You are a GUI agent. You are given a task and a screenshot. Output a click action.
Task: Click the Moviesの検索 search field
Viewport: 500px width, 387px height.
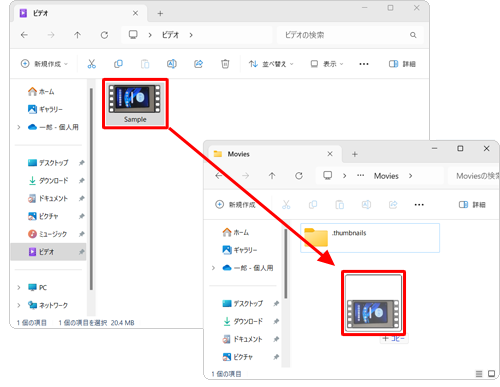(x=473, y=176)
